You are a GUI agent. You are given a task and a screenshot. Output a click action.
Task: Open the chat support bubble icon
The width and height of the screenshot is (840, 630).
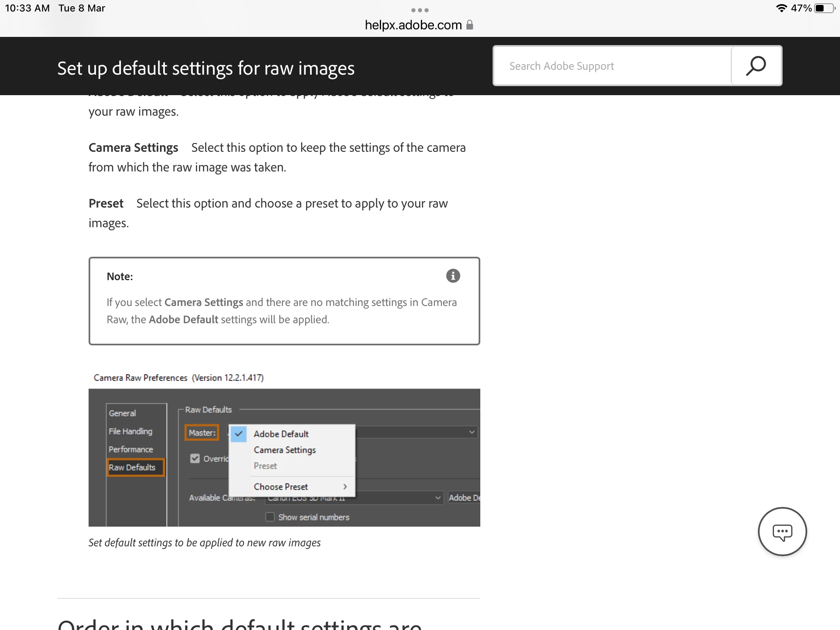tap(782, 532)
